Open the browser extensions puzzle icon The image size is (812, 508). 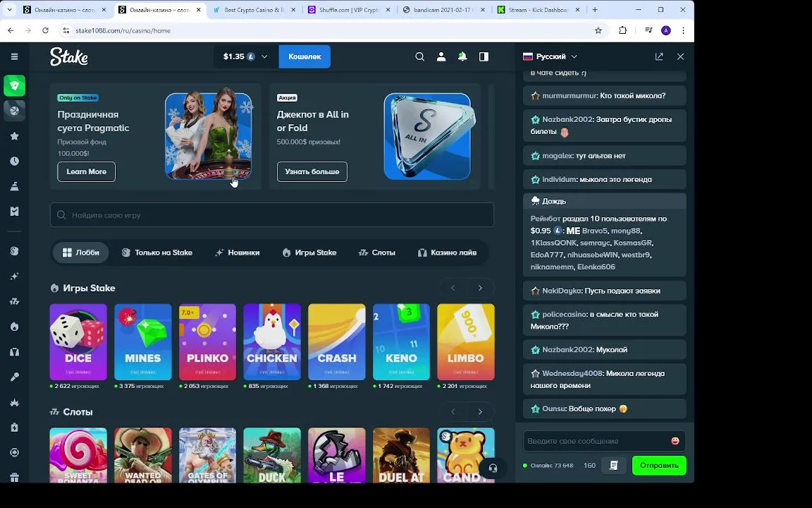[x=622, y=30]
